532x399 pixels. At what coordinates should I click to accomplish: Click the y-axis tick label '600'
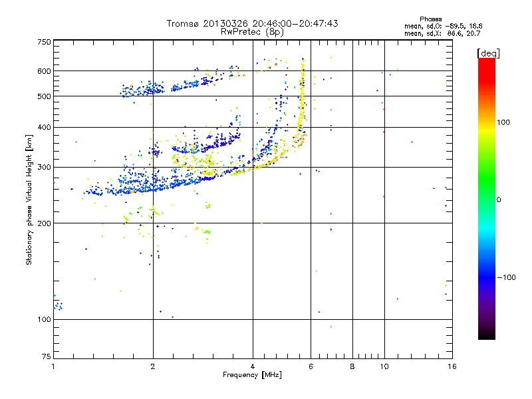tap(44, 71)
